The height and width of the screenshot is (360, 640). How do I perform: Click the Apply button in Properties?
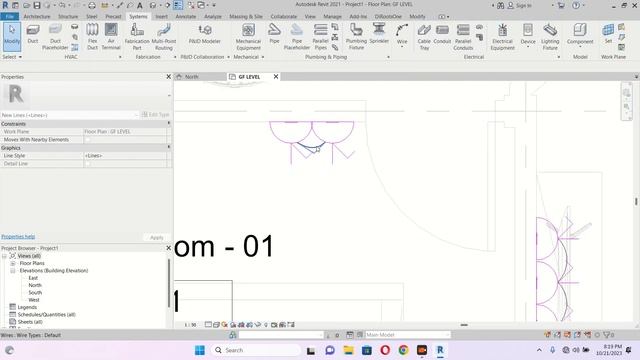[156, 238]
